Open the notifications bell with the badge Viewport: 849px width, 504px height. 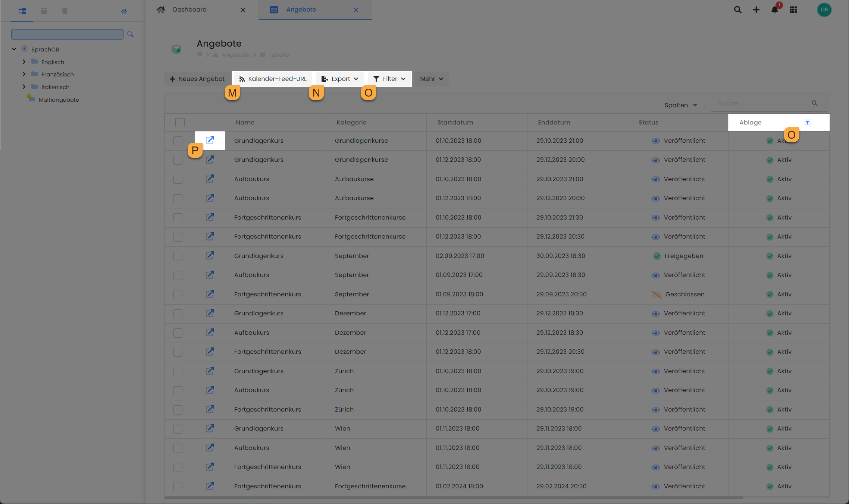(x=774, y=10)
